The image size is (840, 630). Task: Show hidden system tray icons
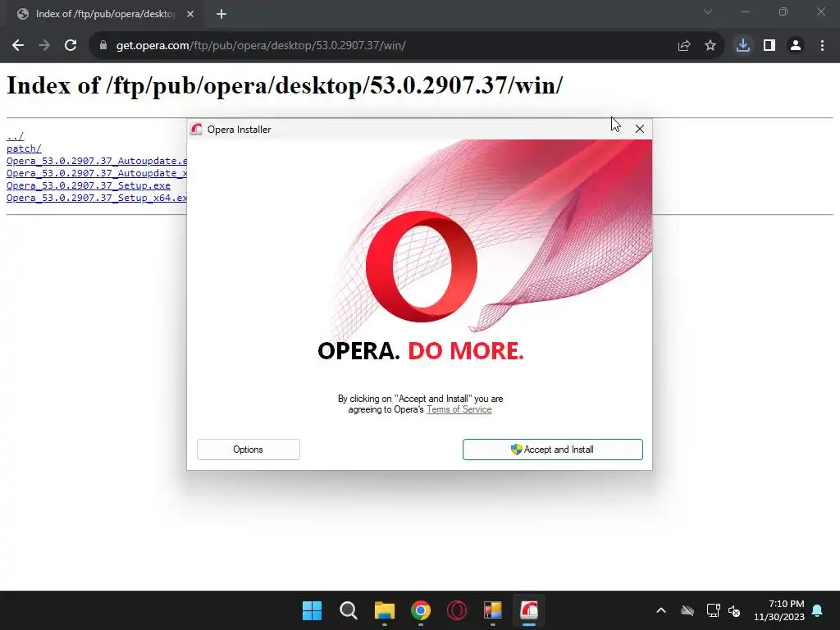pos(661,610)
